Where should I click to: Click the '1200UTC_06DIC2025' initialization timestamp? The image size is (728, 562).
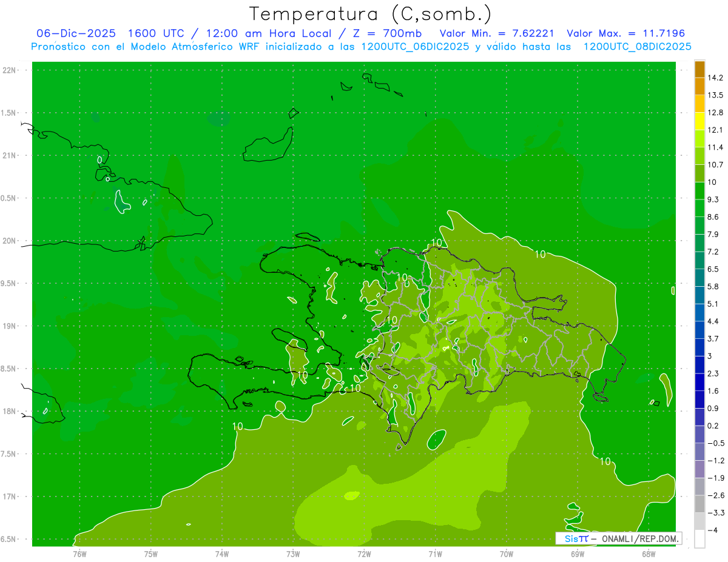pyautogui.click(x=414, y=47)
